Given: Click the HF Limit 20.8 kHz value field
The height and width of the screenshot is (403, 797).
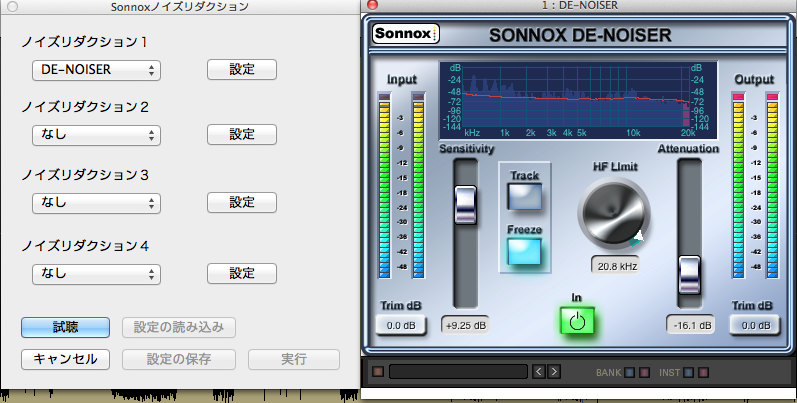Looking at the screenshot, I should point(617,266).
